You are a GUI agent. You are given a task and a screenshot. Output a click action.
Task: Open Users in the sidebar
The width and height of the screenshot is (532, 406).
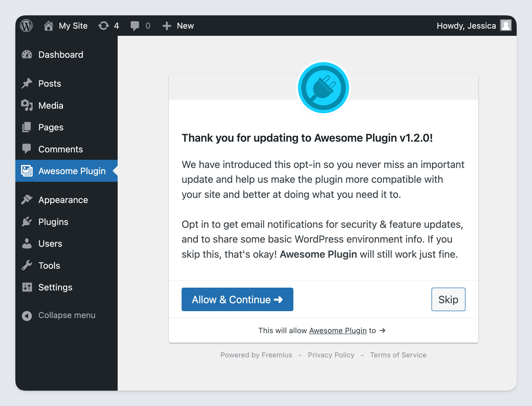click(50, 244)
